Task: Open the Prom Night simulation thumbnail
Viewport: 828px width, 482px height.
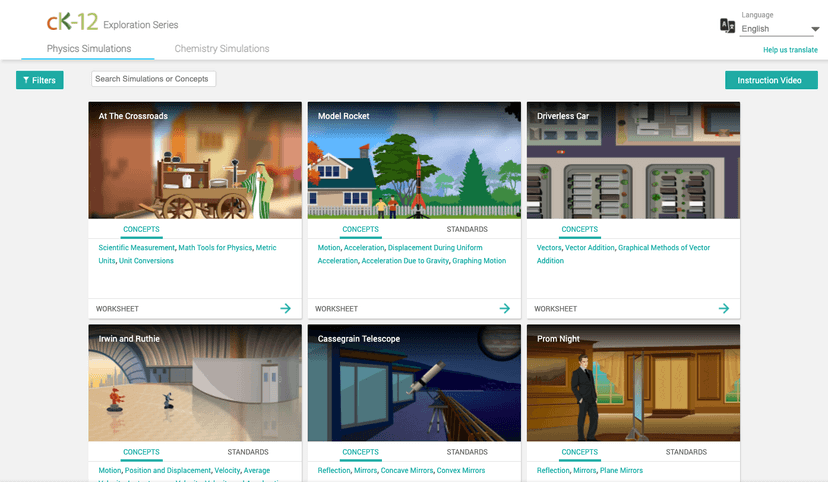Action: point(633,382)
